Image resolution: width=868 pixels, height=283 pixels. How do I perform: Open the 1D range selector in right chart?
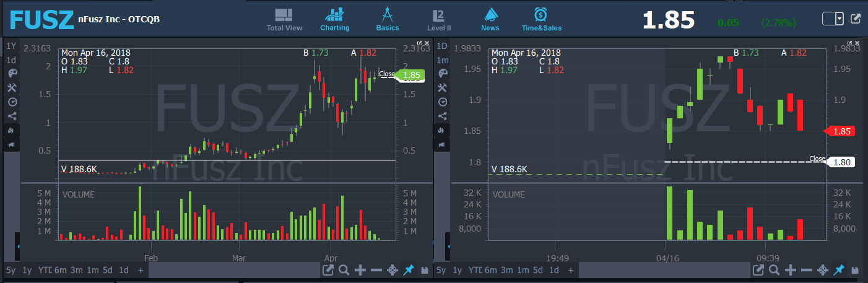coord(442,46)
